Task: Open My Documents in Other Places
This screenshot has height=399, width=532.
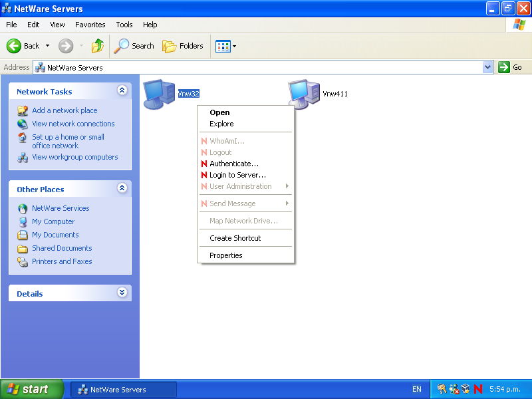Action: tap(55, 235)
